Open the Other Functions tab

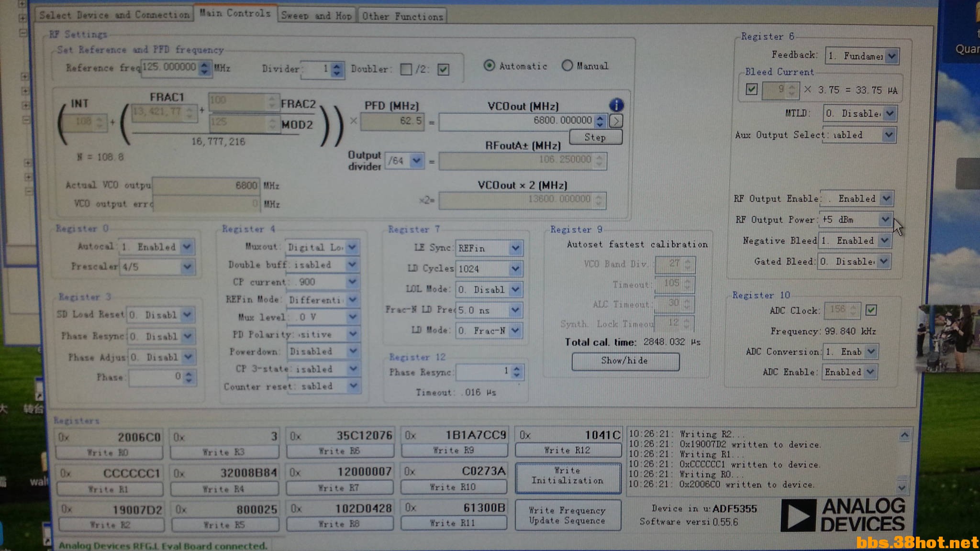pos(402,16)
